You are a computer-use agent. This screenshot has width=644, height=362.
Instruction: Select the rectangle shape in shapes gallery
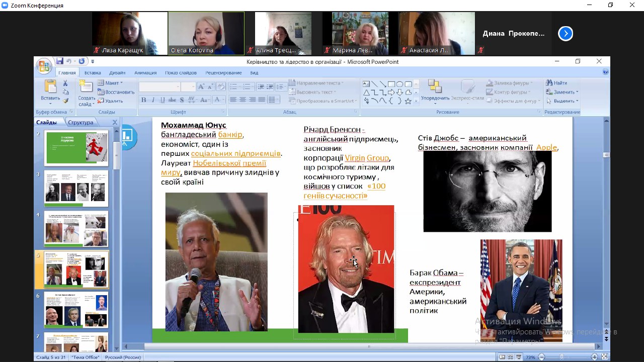(391, 84)
